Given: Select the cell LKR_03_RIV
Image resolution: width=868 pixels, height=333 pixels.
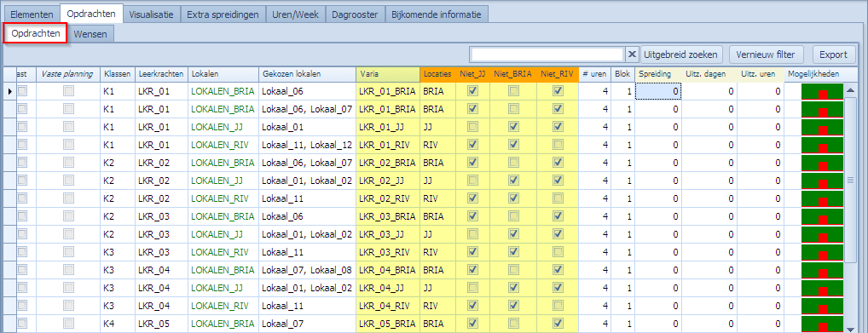Looking at the screenshot, I should [388, 252].
